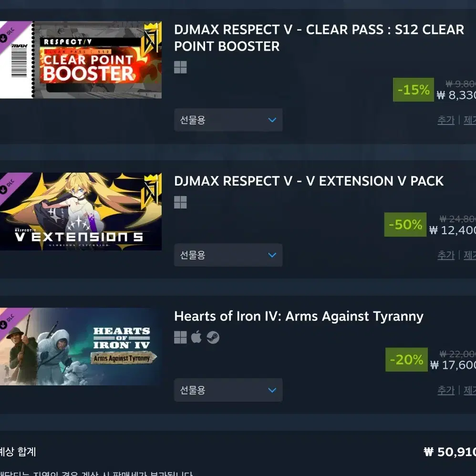Image resolution: width=476 pixels, height=476 pixels.
Task: Click Clear Point Booster thumbnail image
Action: click(x=81, y=60)
